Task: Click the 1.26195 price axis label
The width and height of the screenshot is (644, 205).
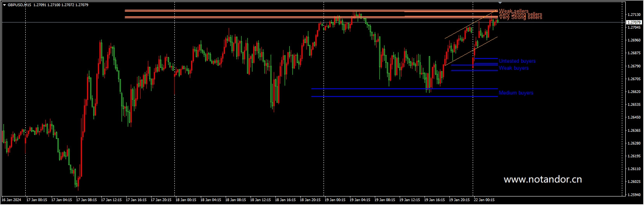Action: click(x=634, y=156)
